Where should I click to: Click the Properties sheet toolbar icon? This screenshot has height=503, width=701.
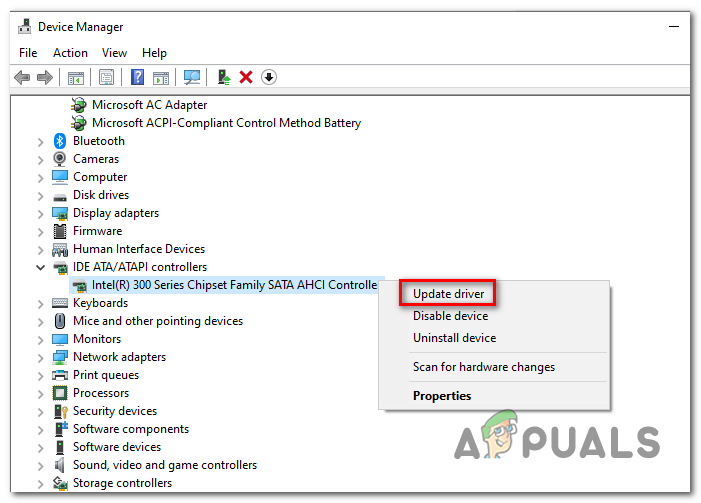point(106,77)
